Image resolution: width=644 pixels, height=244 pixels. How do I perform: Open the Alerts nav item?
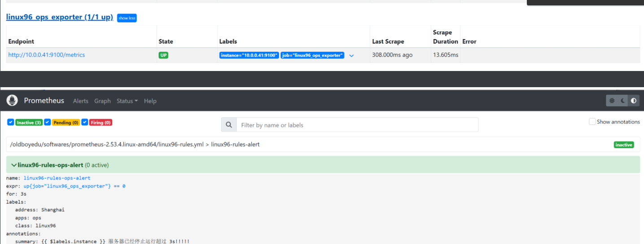[81, 101]
